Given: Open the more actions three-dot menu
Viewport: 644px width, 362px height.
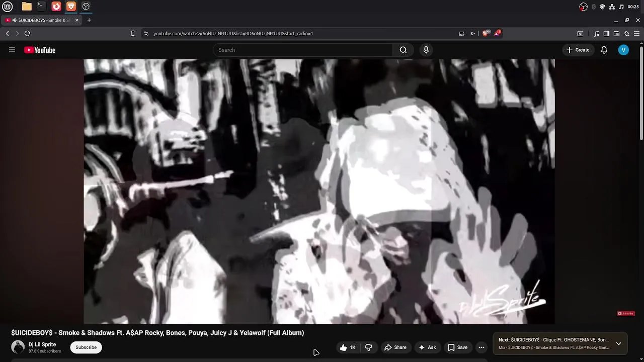Looking at the screenshot, I should [x=481, y=347].
